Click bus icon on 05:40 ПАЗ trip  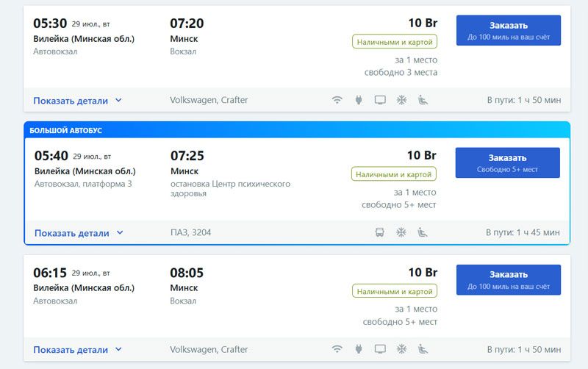(x=379, y=232)
